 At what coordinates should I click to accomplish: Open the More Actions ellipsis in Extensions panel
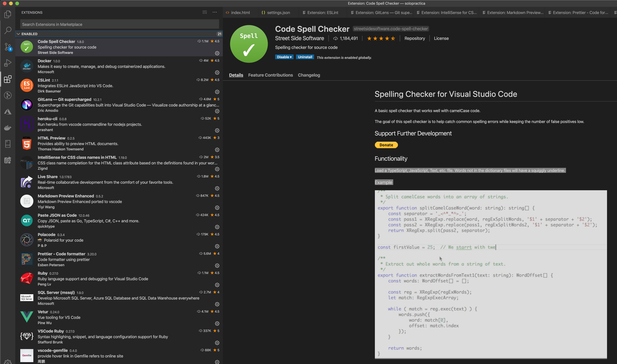click(x=215, y=12)
